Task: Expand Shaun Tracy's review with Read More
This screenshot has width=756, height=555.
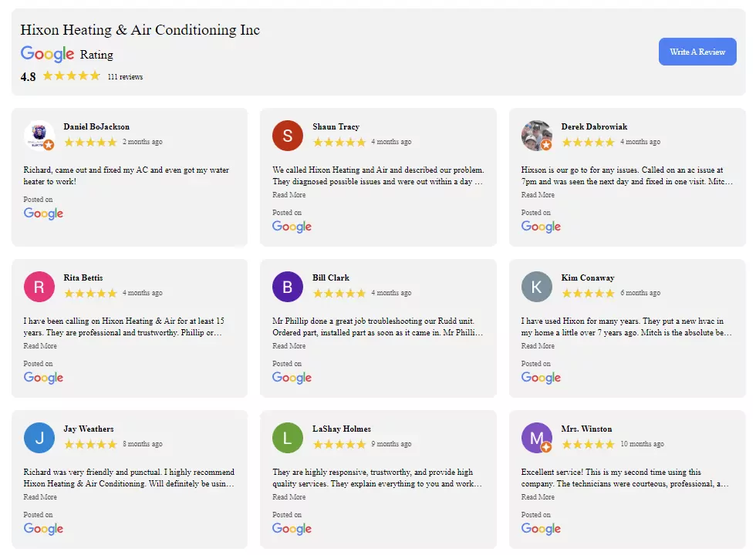Action: pyautogui.click(x=289, y=195)
